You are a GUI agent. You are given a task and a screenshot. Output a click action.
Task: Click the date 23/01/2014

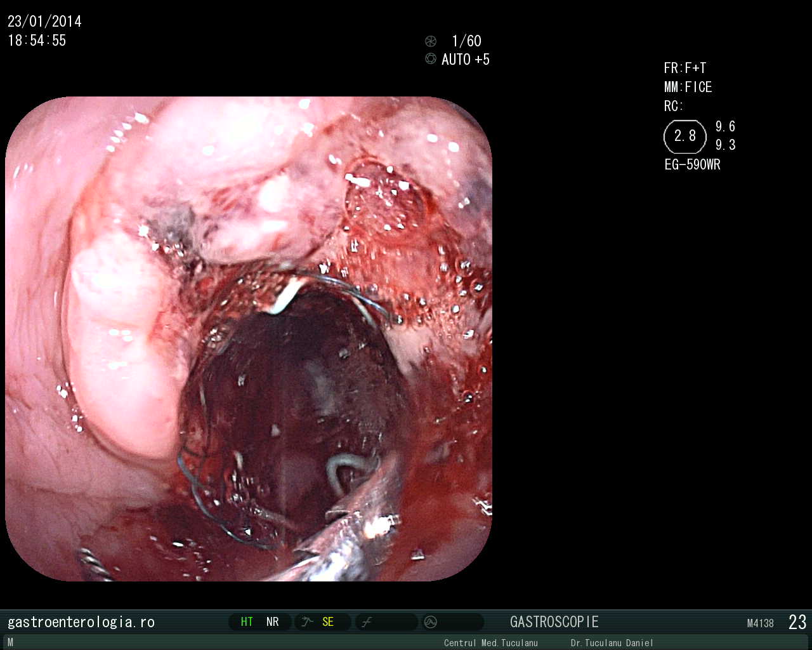coord(44,22)
